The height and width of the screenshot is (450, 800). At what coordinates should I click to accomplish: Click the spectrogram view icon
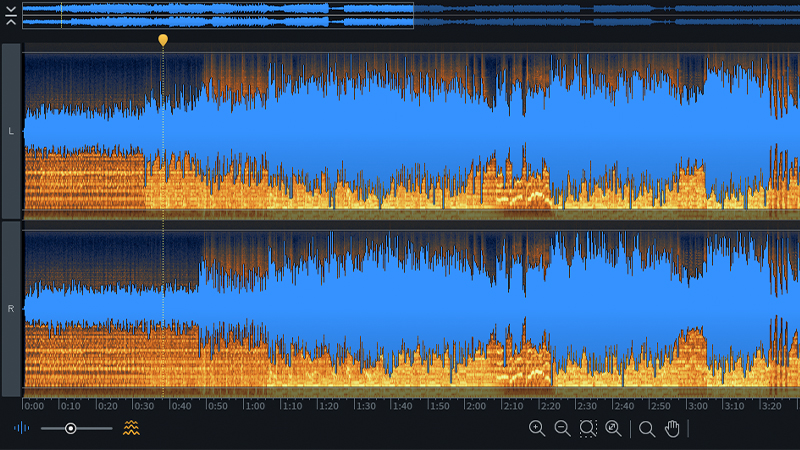(131, 428)
